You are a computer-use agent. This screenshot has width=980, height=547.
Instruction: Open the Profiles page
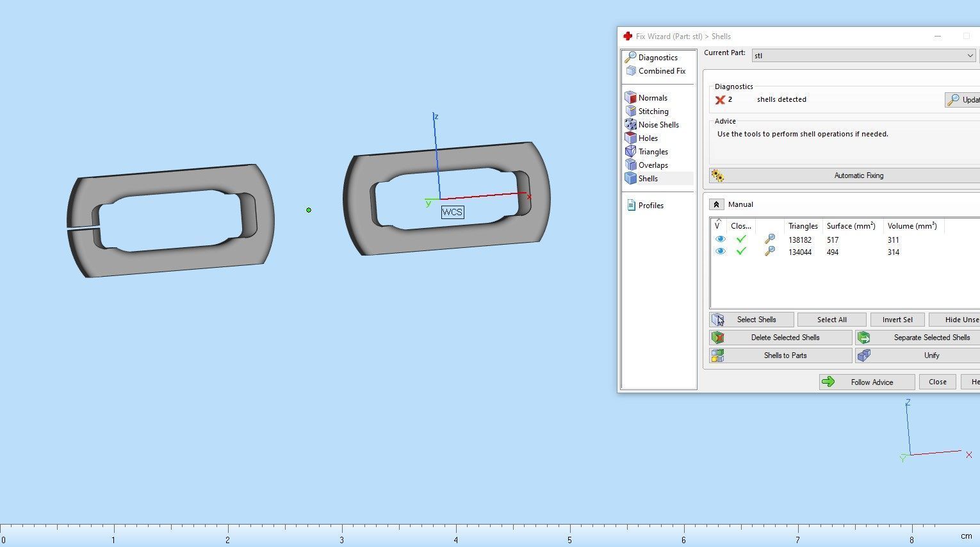pyautogui.click(x=651, y=206)
